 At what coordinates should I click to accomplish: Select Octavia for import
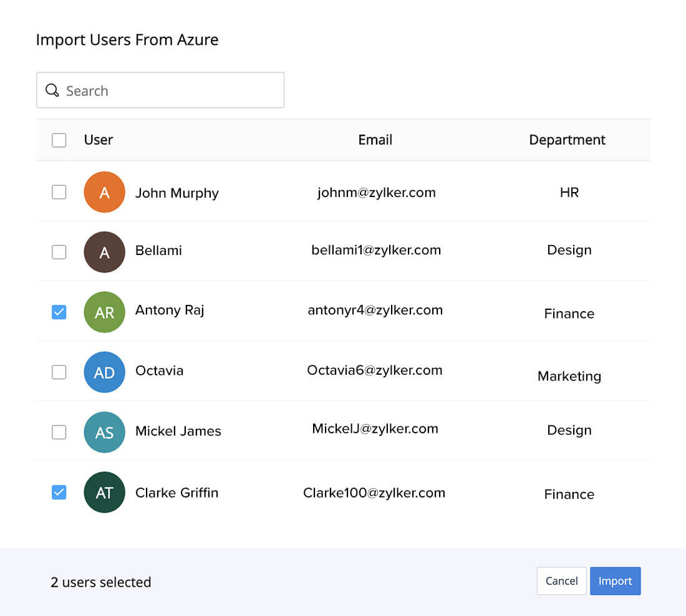click(59, 372)
